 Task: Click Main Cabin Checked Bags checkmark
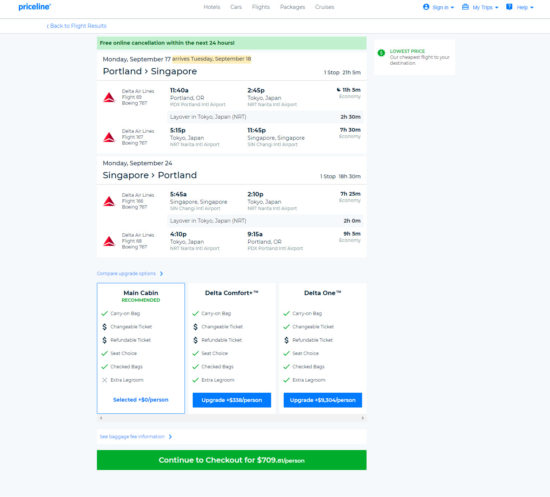pyautogui.click(x=104, y=367)
